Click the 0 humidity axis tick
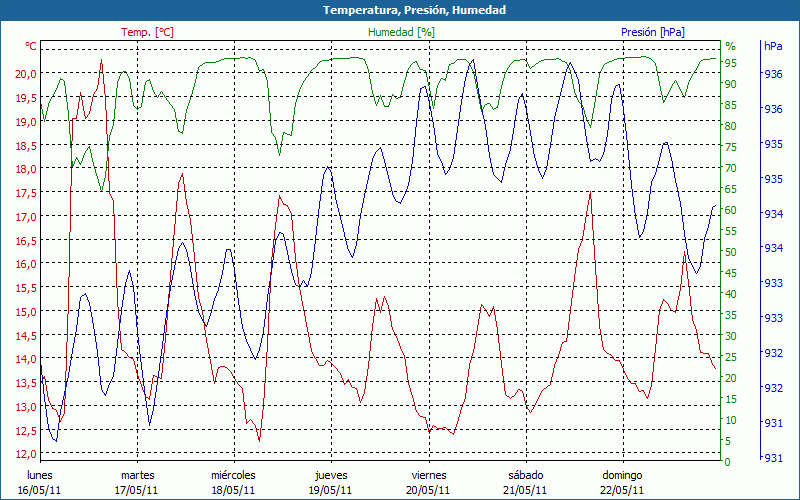Image resolution: width=800 pixels, height=500 pixels. [x=728, y=462]
